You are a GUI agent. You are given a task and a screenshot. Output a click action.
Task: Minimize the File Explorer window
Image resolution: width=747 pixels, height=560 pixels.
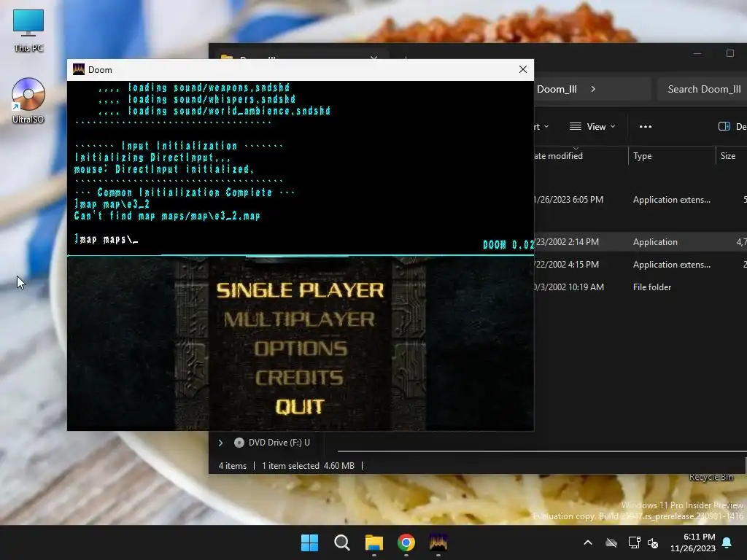(x=697, y=53)
